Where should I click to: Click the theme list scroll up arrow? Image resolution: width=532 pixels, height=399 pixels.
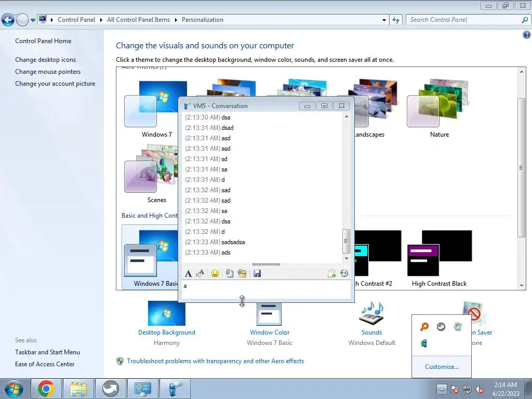(x=522, y=71)
